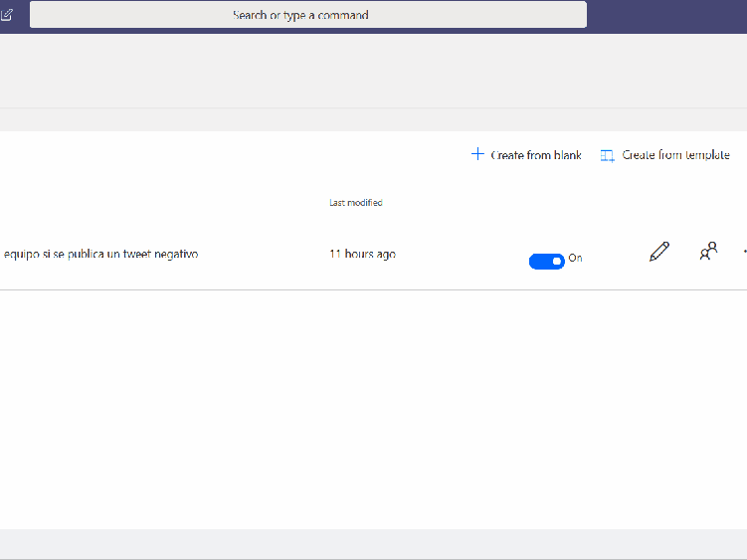
Task: Click the 'Create from blank' text
Action: pyautogui.click(x=536, y=155)
